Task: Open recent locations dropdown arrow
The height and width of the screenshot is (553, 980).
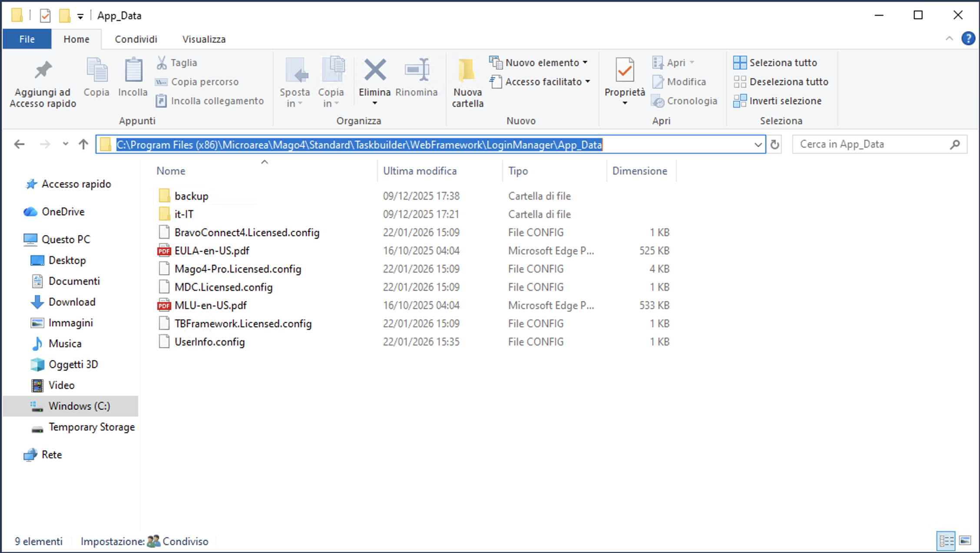Action: 65,144
